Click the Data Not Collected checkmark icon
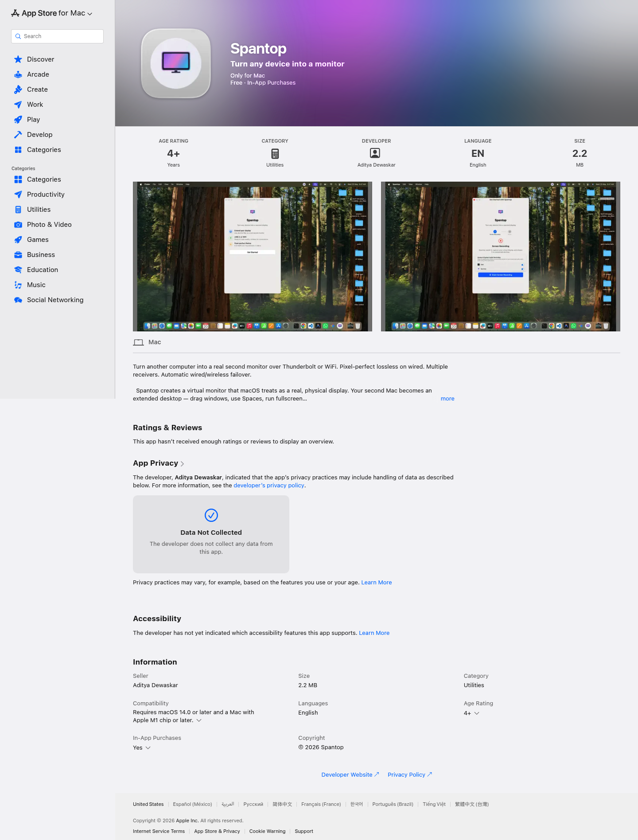This screenshot has height=840, width=638. (x=211, y=515)
